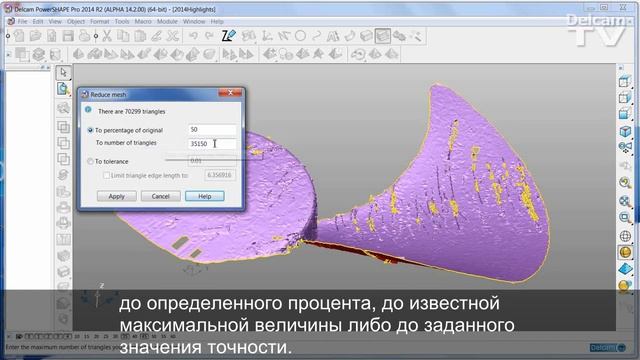Click the highlighted yellow shaded sphere icon
This screenshot has height=360, width=640.
tap(625, 252)
